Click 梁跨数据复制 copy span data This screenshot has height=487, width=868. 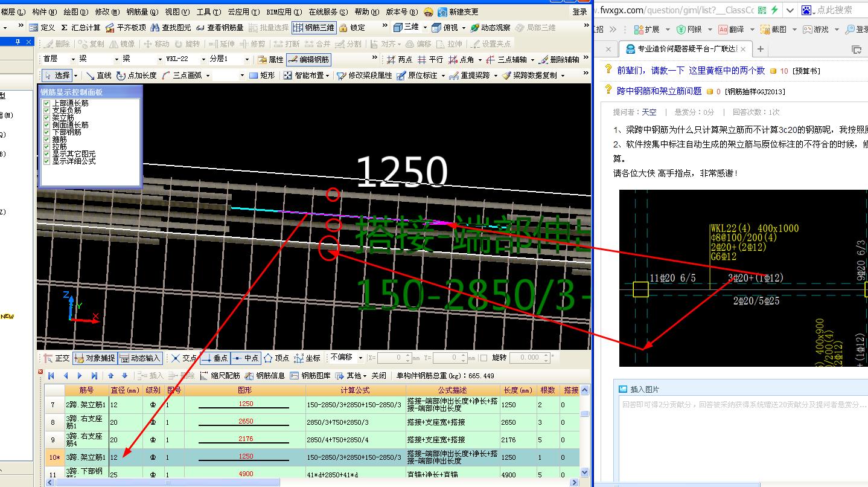coord(530,75)
